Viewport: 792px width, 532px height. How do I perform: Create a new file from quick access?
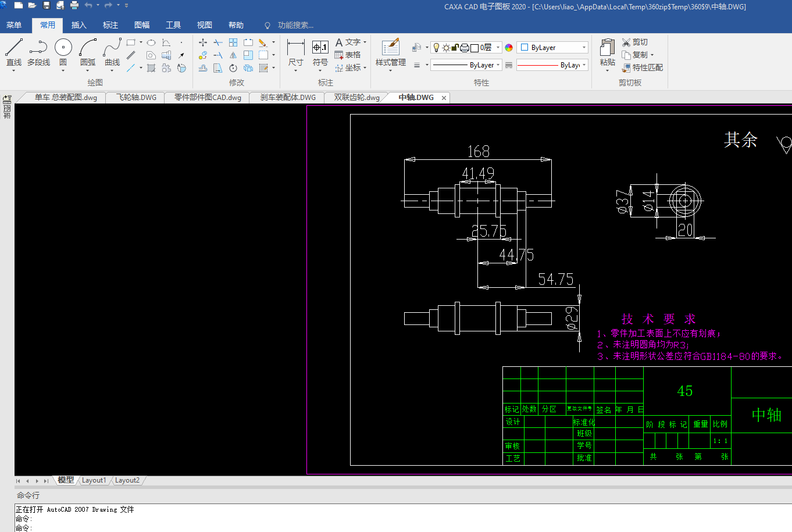tap(19, 5)
